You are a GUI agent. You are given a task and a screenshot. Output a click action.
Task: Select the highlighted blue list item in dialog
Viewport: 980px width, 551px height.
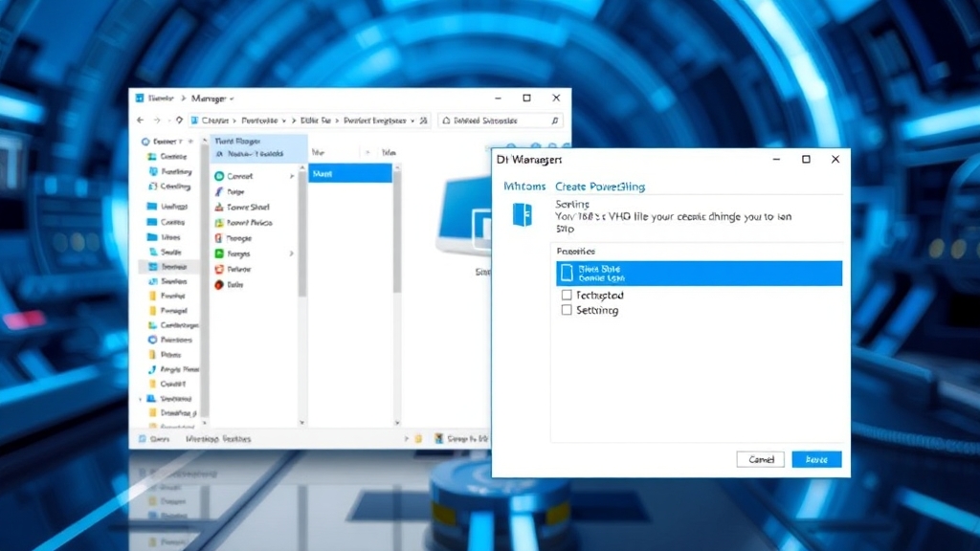coord(699,274)
